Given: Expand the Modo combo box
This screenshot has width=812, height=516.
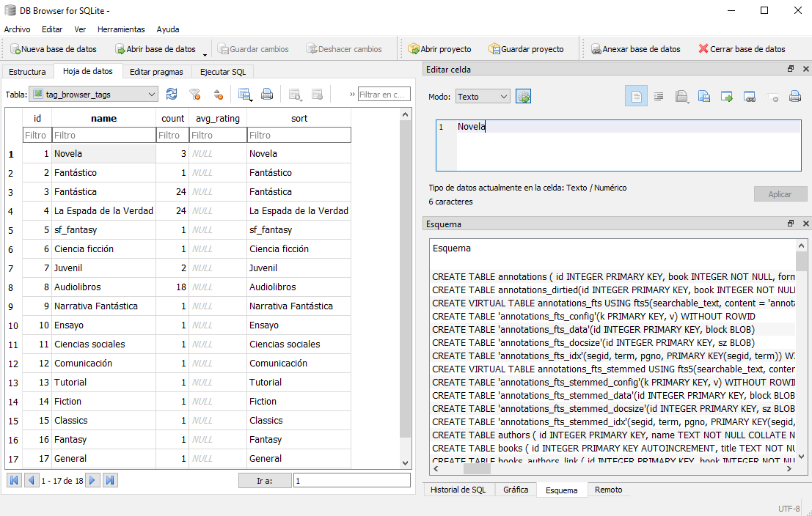Looking at the screenshot, I should click(503, 96).
